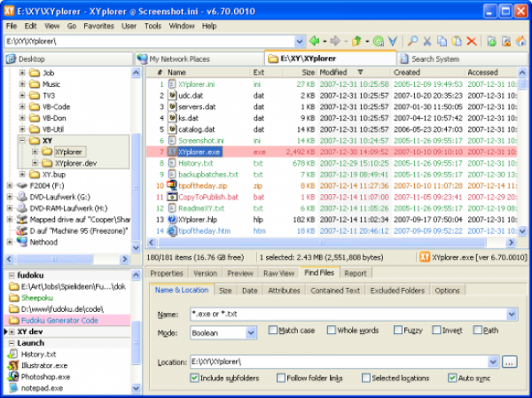This screenshot has height=398, width=532.
Task: Enable the Match case checkbox
Action: coord(274,331)
